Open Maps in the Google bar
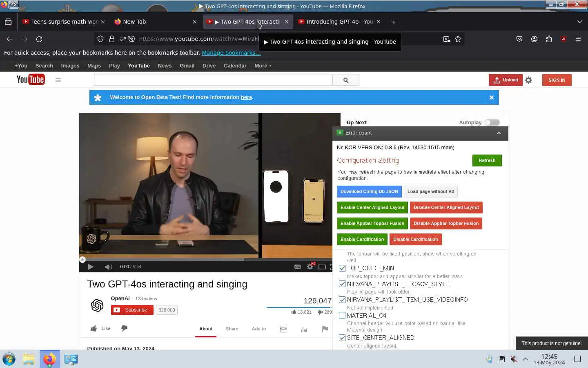The width and height of the screenshot is (588, 368). point(94,65)
